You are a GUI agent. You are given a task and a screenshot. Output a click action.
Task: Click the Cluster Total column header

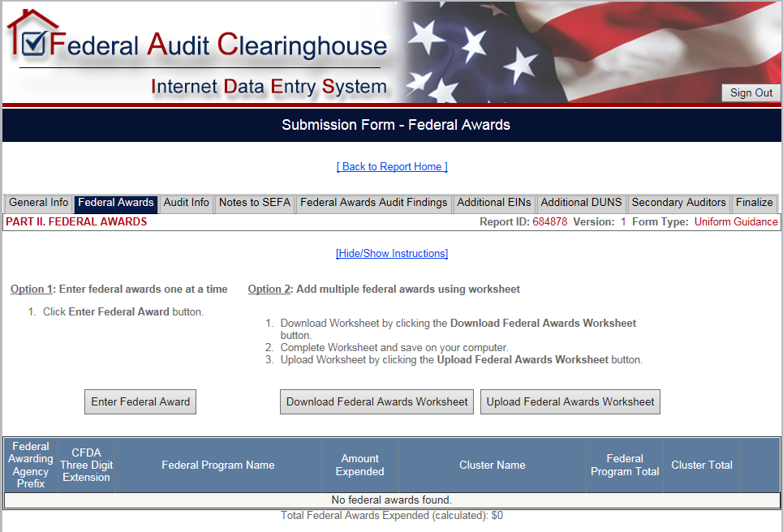coord(702,466)
